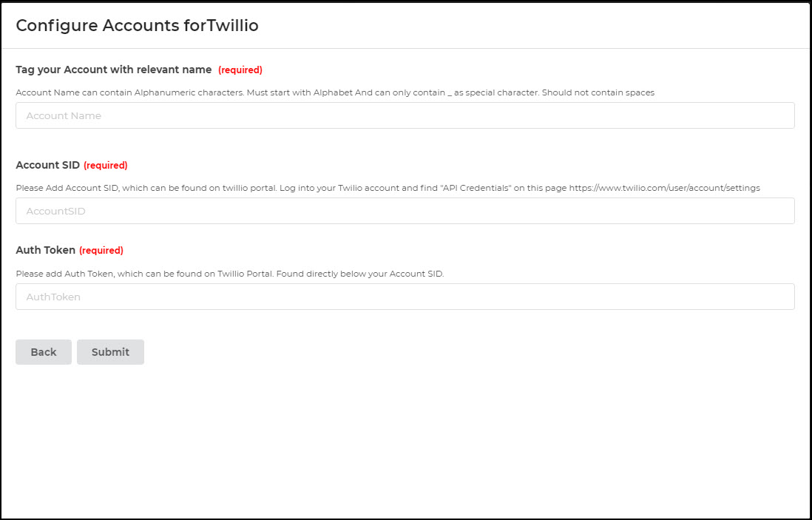Click the (required) tag next to account name label
The width and height of the screenshot is (812, 520).
[240, 69]
